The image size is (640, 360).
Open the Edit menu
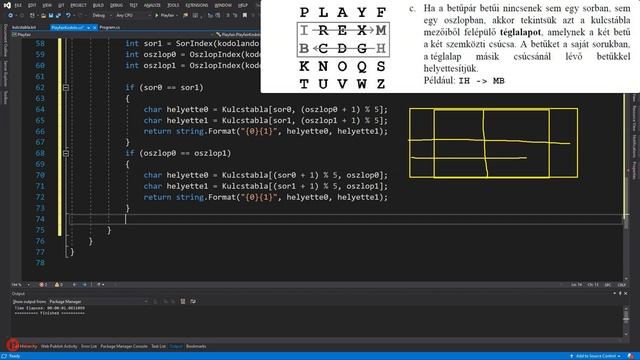[x=32, y=5]
